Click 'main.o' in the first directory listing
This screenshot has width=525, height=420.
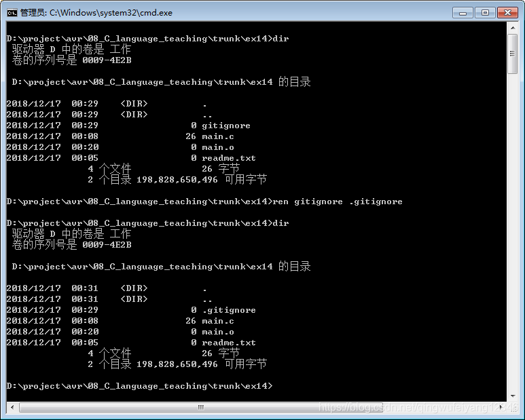click(x=218, y=147)
